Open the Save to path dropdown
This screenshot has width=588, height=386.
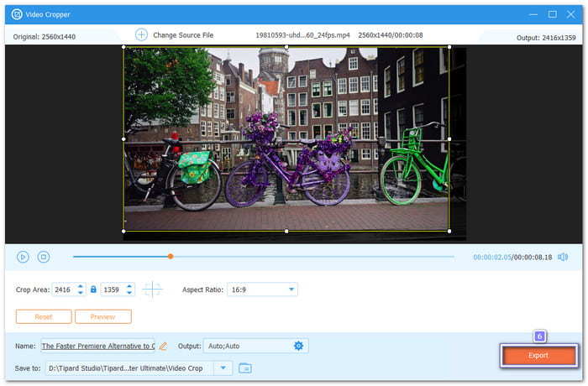pos(223,368)
